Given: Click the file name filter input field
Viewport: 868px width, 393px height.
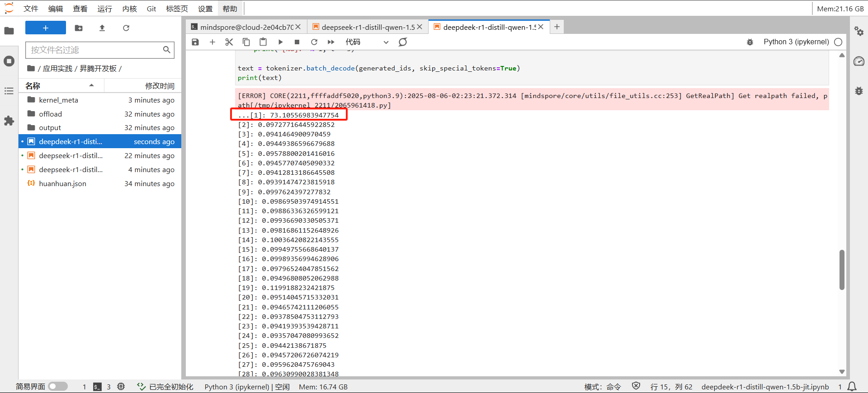Looking at the screenshot, I should 95,50.
